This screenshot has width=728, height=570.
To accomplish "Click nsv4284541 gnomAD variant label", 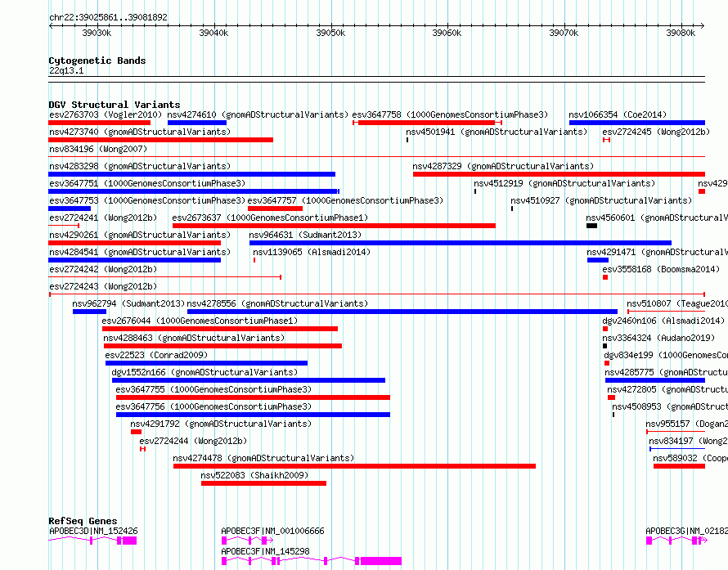I will click(x=140, y=252).
